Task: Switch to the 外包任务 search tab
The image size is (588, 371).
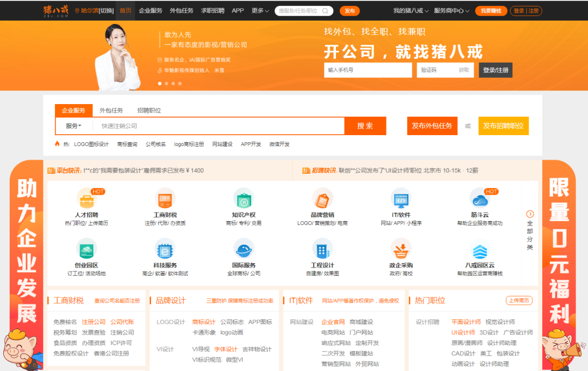Action: coord(111,111)
